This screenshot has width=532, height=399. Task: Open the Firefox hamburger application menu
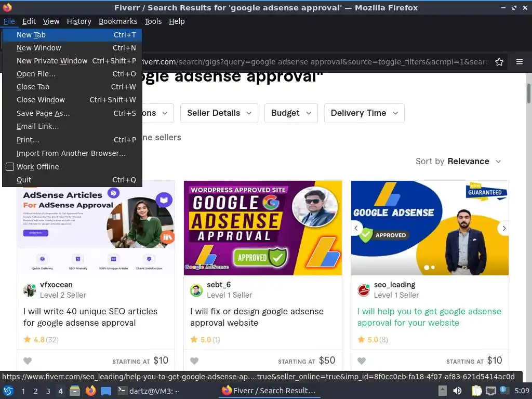[x=519, y=62]
